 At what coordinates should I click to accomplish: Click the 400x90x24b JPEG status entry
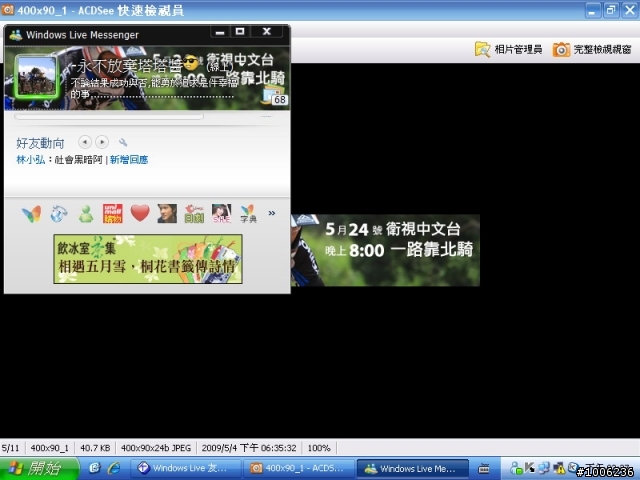click(x=156, y=448)
